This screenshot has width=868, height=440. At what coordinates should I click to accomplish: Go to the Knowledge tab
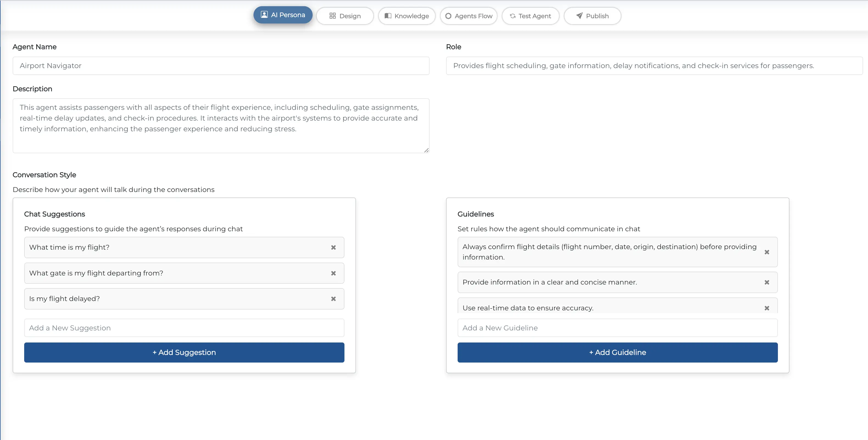[x=407, y=16]
